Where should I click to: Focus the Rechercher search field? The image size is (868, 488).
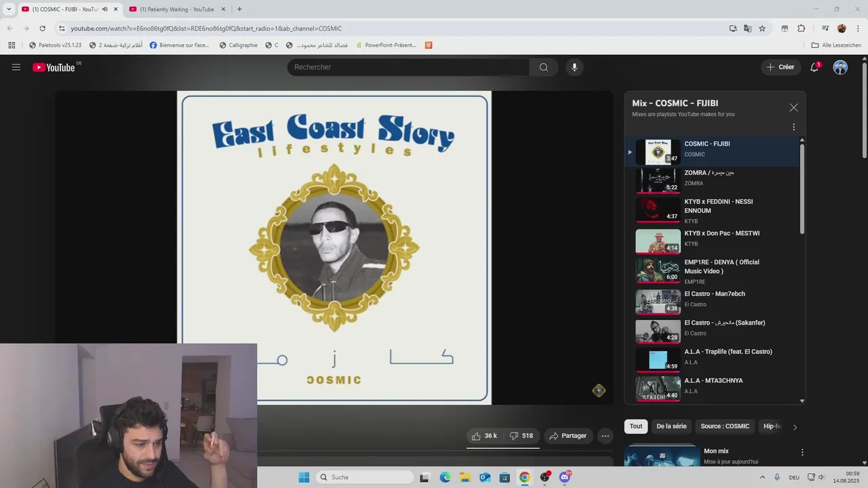point(408,67)
